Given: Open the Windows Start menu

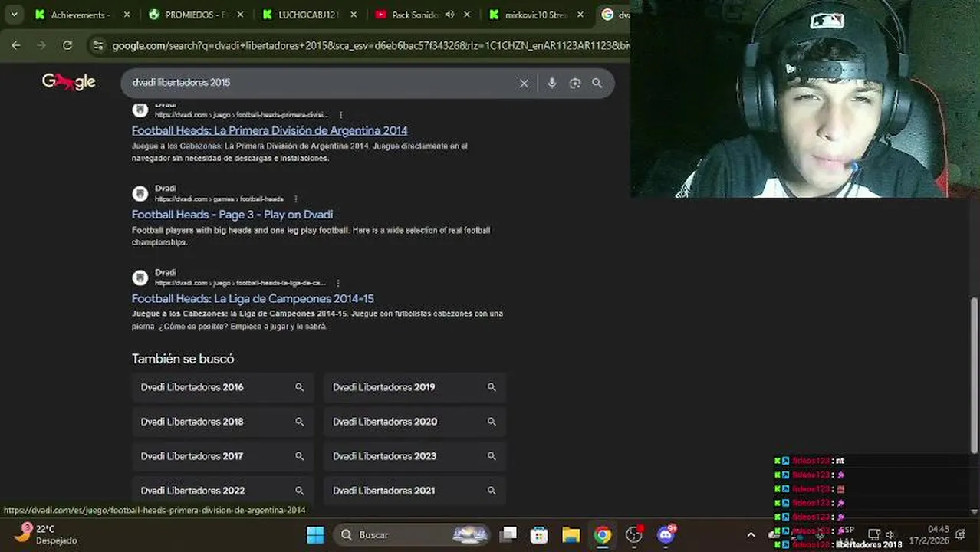Looking at the screenshot, I should [315, 535].
